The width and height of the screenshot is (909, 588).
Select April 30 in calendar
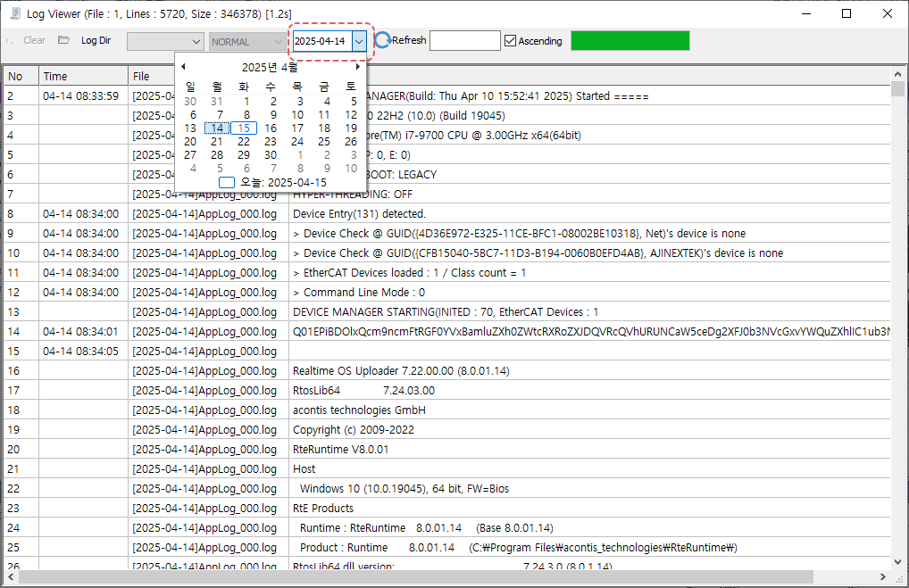coord(271,154)
